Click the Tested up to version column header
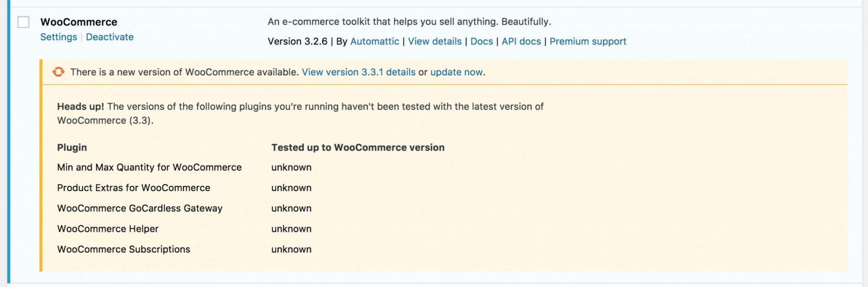The width and height of the screenshot is (868, 287). click(357, 147)
